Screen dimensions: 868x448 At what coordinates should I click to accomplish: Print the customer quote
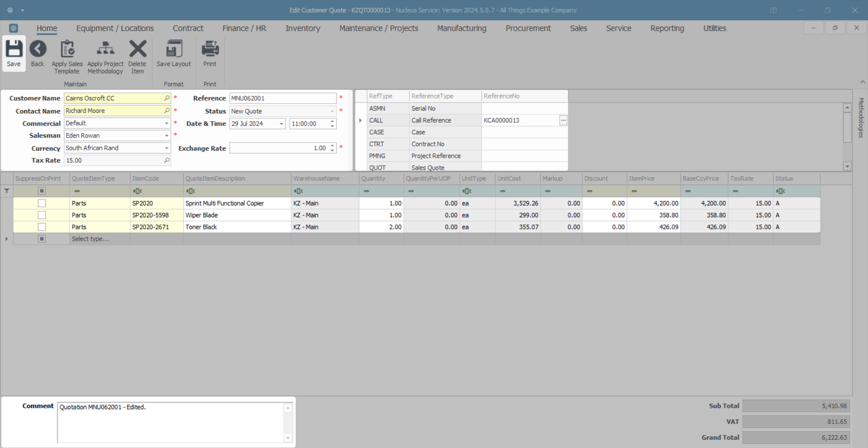tap(210, 54)
